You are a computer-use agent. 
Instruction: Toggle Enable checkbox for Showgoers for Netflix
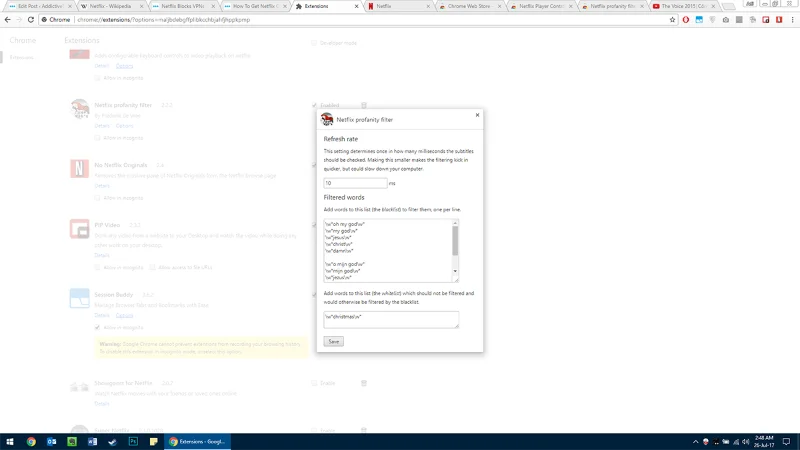314,383
